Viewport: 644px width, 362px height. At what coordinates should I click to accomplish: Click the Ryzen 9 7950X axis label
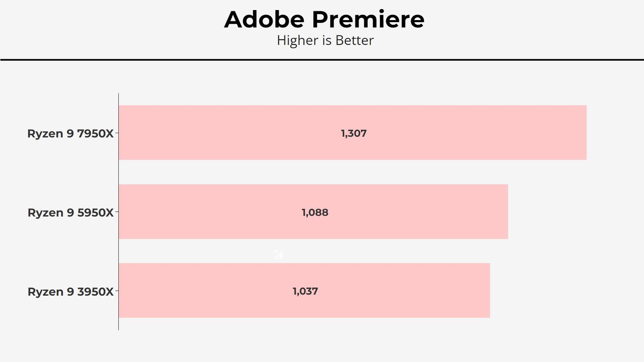point(70,133)
